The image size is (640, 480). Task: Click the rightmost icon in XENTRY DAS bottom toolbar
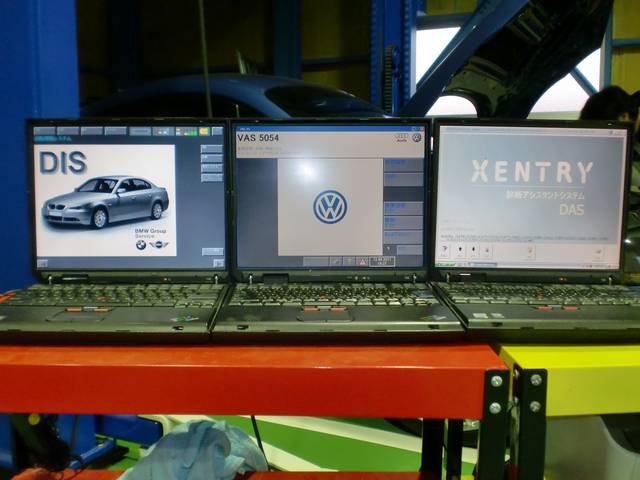click(599, 251)
